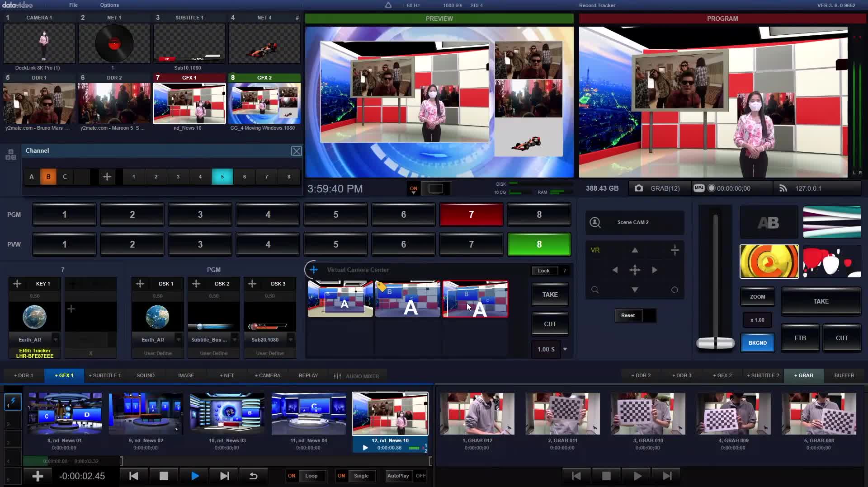Select the yellow-orange circle transition swatch
The width and height of the screenshot is (868, 487).
point(769,262)
